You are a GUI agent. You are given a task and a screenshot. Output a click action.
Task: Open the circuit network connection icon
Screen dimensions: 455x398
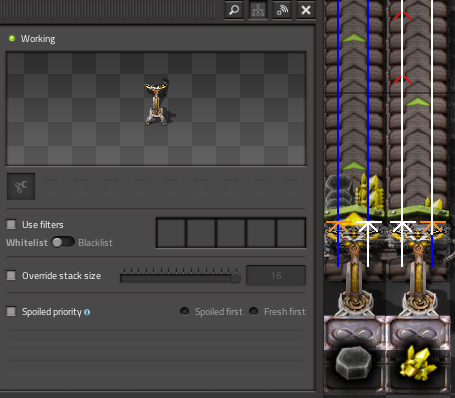(258, 10)
